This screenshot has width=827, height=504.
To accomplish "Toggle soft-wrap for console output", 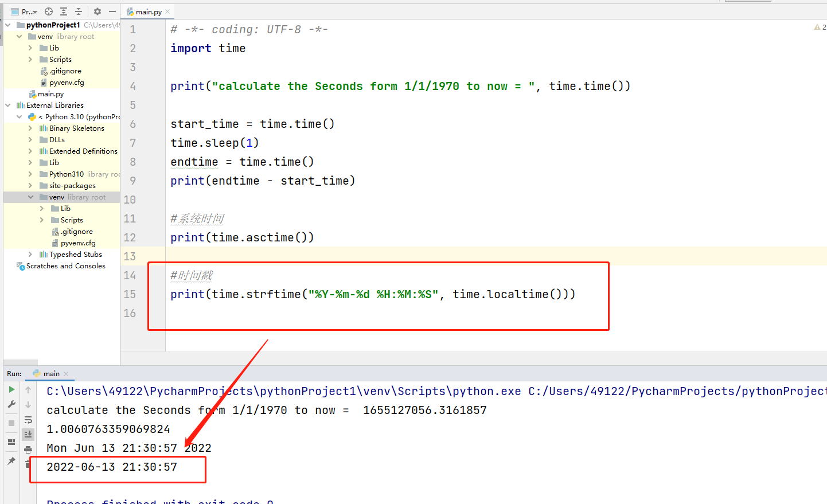I will click(x=28, y=420).
